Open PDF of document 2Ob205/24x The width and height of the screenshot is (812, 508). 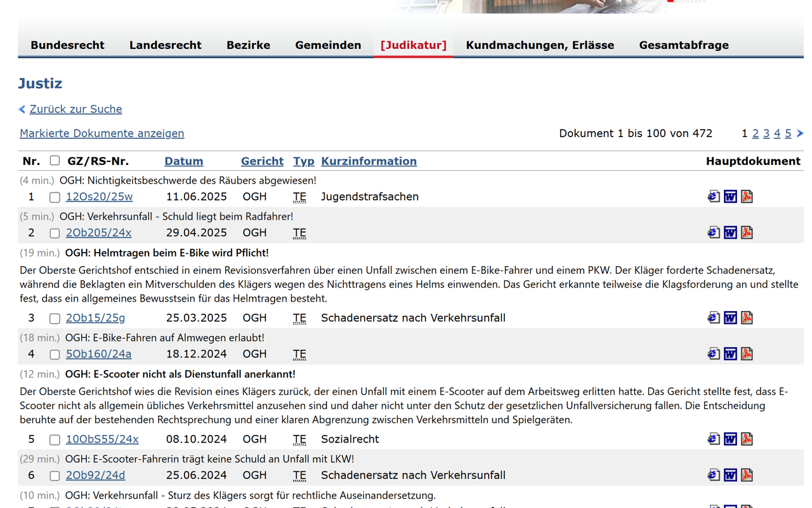pos(747,233)
